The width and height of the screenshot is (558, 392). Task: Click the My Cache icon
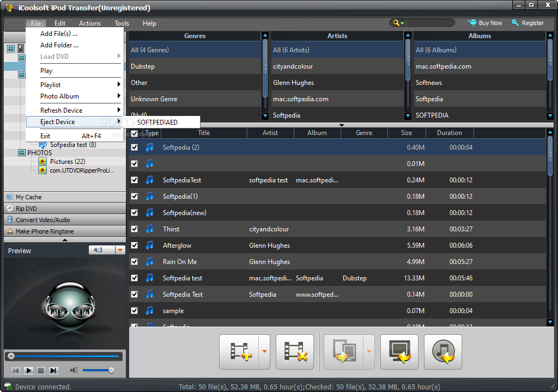10,197
